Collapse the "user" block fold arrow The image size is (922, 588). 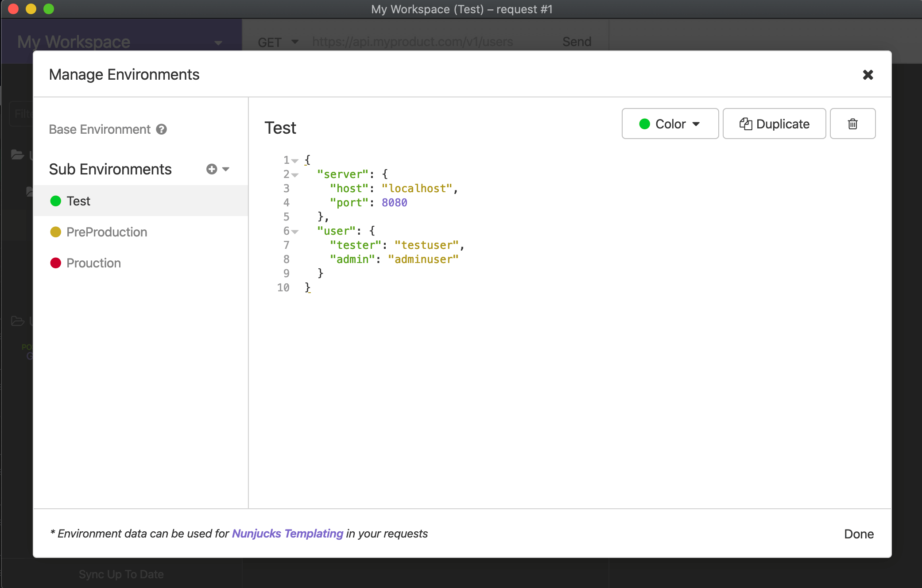295,232
